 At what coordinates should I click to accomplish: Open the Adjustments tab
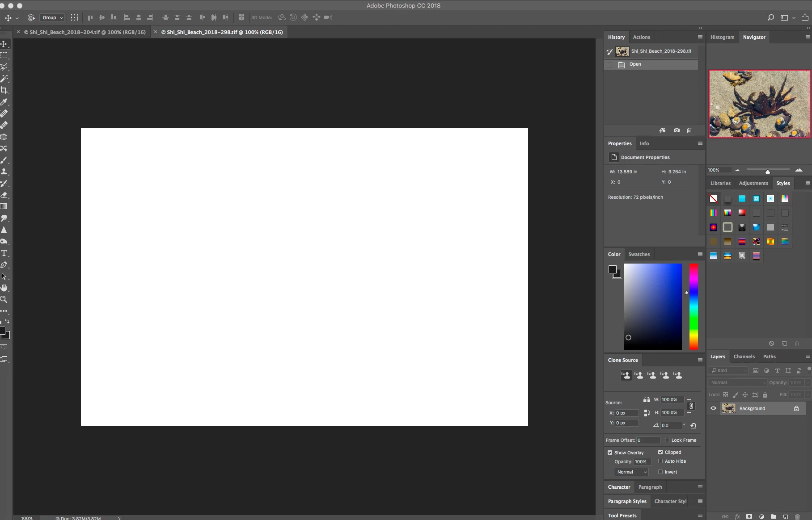coord(753,183)
